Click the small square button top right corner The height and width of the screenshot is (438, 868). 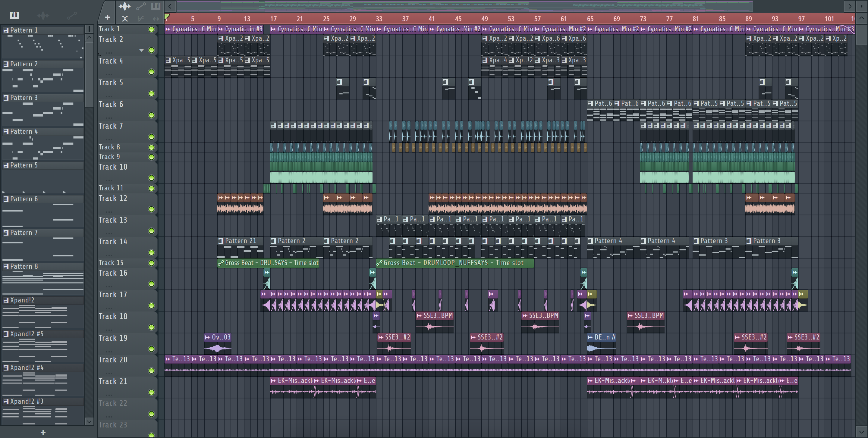pyautogui.click(x=862, y=6)
